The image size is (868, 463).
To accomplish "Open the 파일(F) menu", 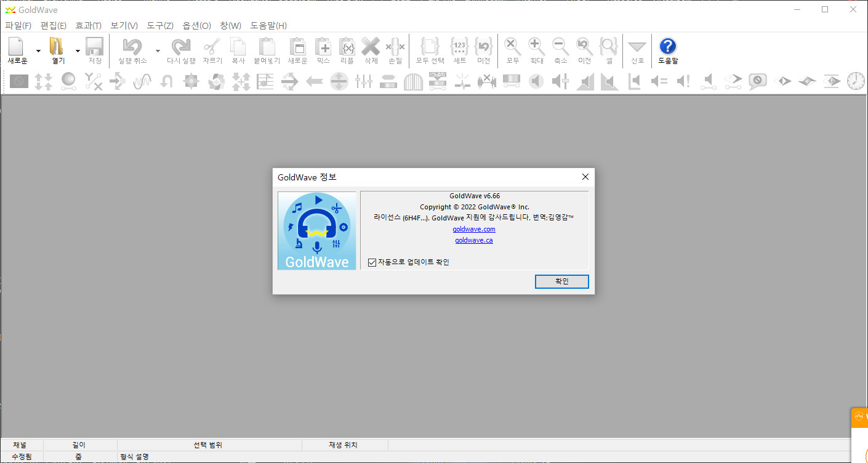I will (x=18, y=26).
